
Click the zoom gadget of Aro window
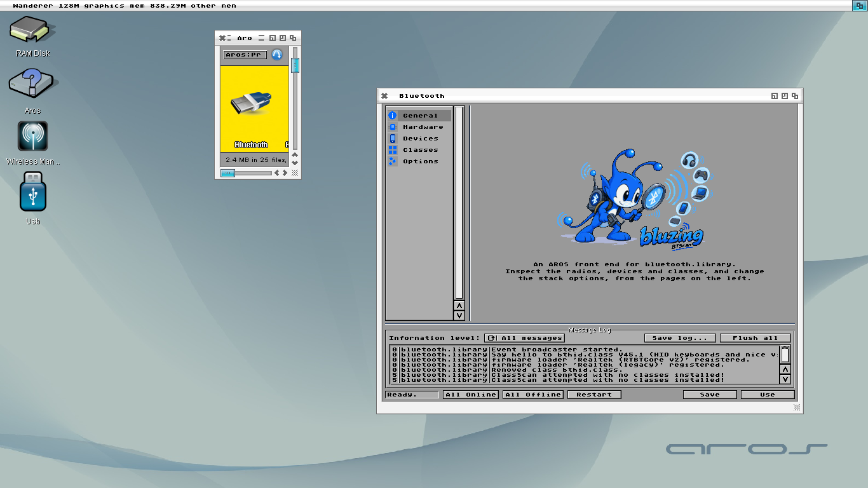pyautogui.click(x=283, y=38)
